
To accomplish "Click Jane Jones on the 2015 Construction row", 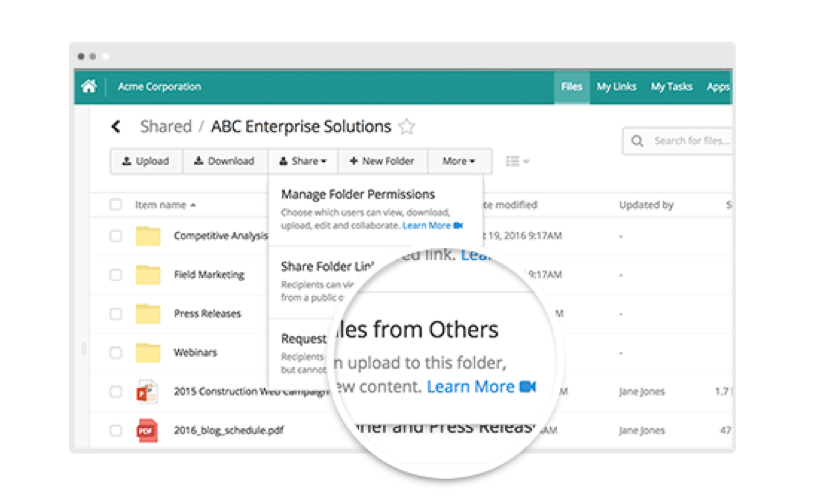I will point(642,392).
